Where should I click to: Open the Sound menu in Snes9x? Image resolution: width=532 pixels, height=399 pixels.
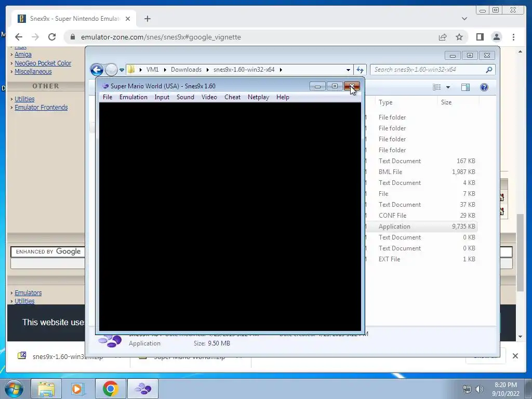(185, 97)
